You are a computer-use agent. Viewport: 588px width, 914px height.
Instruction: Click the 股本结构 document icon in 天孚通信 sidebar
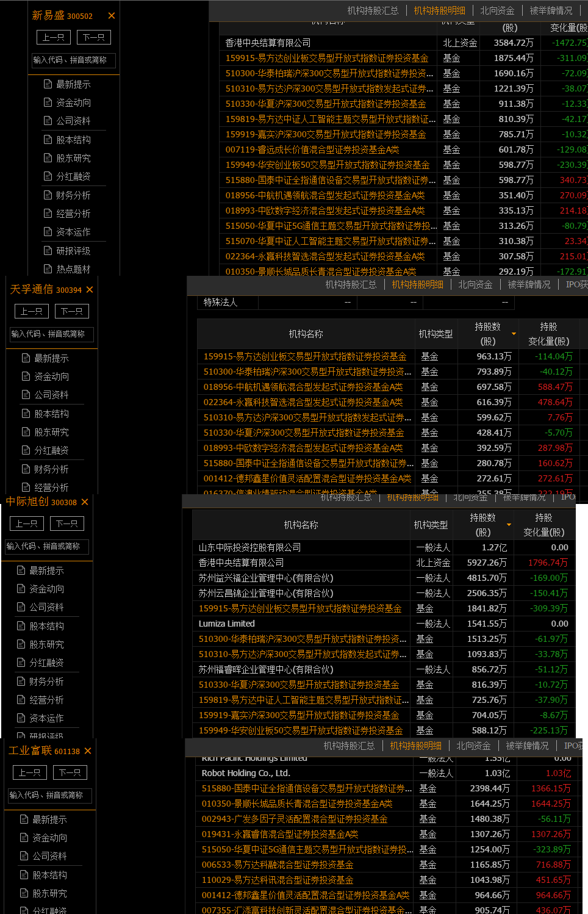(x=26, y=414)
